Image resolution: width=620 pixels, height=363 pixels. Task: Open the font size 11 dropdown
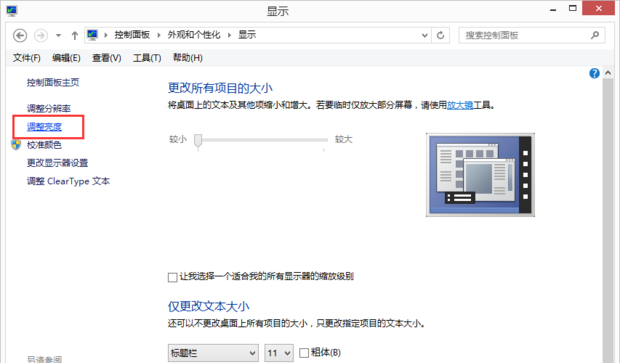pyautogui.click(x=279, y=353)
